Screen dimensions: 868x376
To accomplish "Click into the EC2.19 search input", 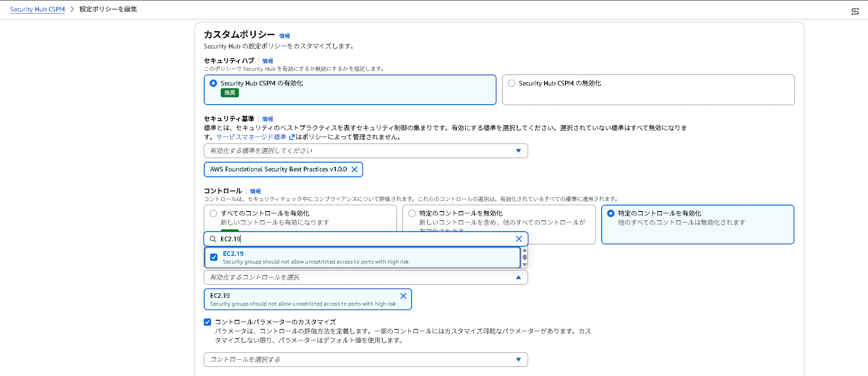I will tap(365, 239).
